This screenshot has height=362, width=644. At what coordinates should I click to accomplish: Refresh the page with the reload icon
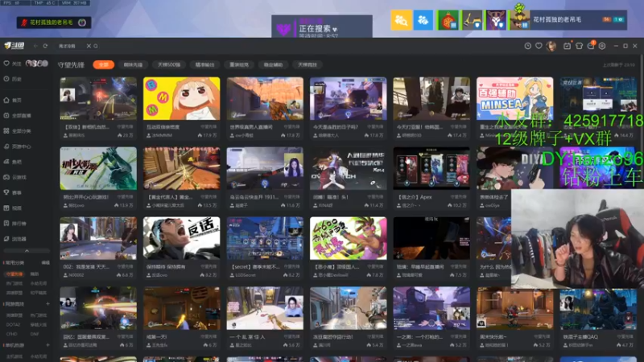point(45,46)
